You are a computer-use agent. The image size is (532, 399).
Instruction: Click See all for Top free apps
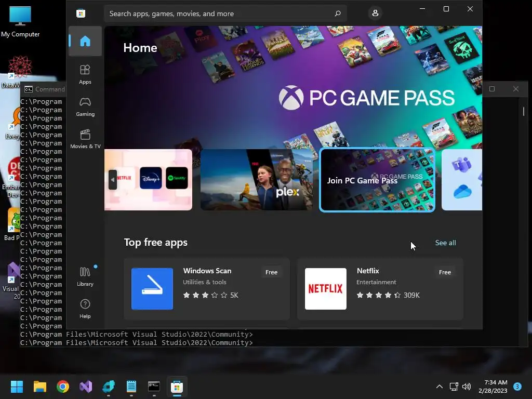[x=445, y=243]
